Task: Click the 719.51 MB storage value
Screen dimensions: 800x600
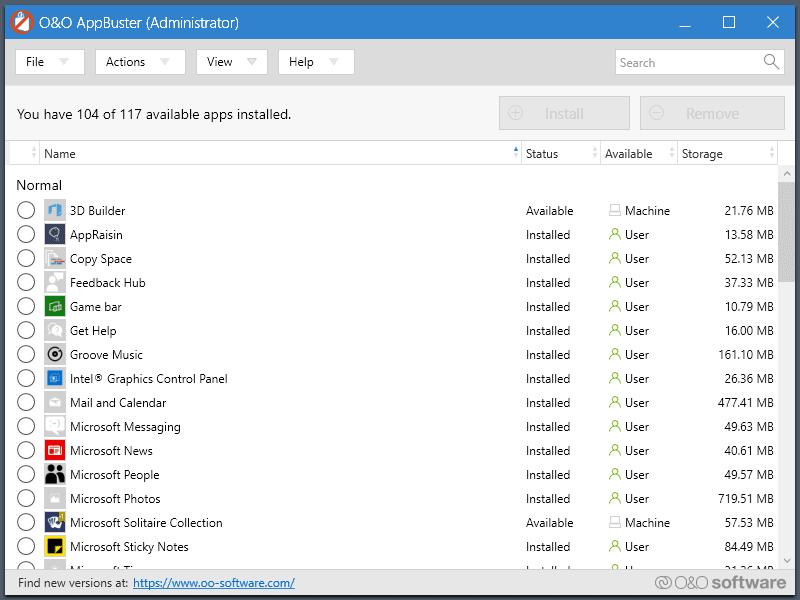Action: click(x=745, y=498)
